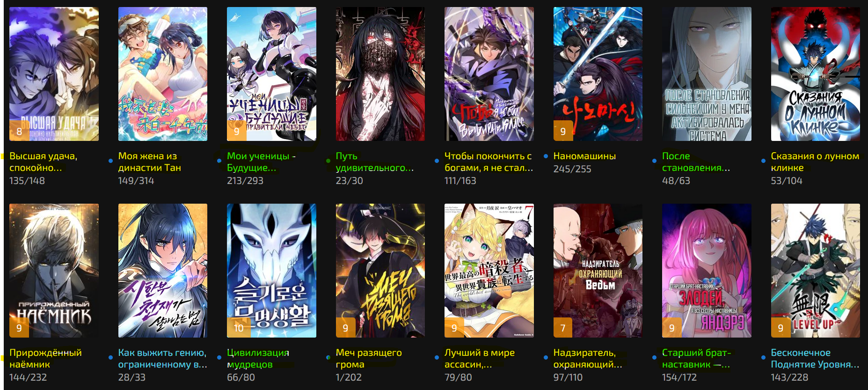The image size is (868, 390).
Task: Click the Цивилизация мудрецов title link
Action: tap(258, 358)
